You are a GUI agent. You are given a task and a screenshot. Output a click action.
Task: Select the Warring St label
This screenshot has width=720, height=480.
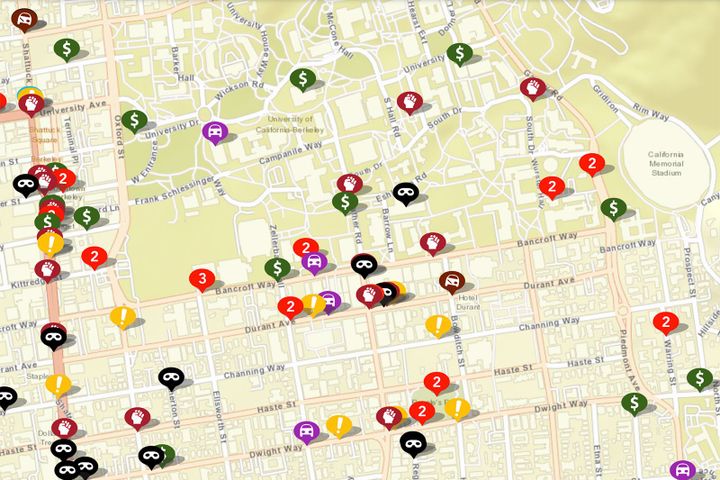[670, 363]
